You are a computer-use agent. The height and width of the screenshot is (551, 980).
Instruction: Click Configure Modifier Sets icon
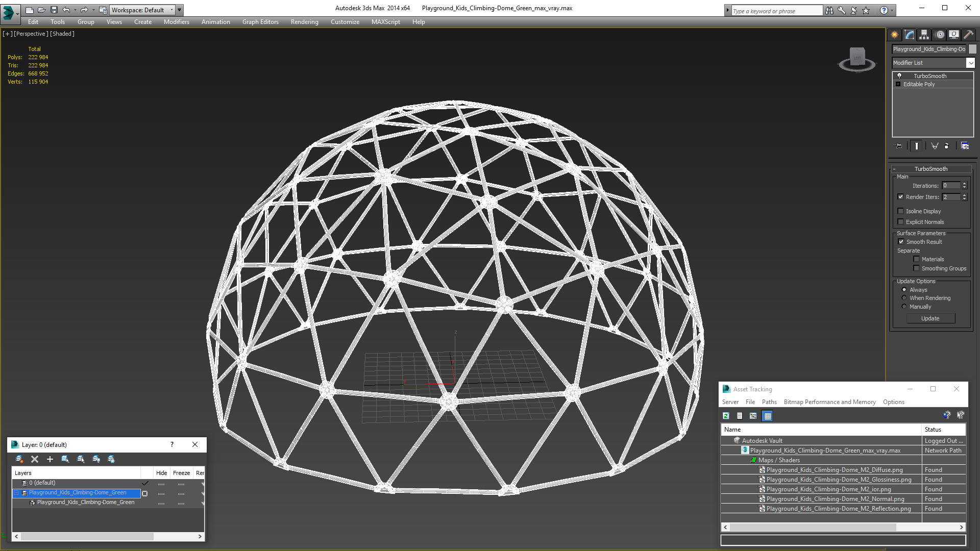pyautogui.click(x=965, y=146)
